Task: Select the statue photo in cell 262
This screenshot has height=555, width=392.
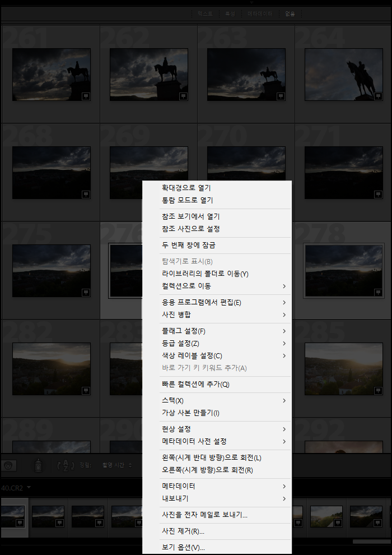Action: [149, 75]
